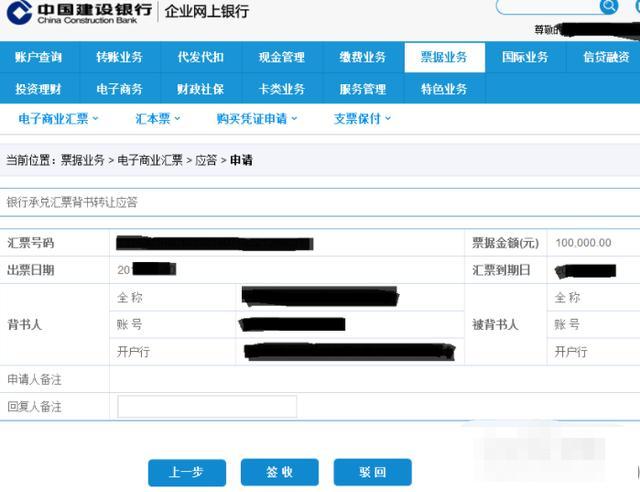Image resolution: width=640 pixels, height=492 pixels.
Task: Open the 购买凭证申请 dropdown
Action: pyautogui.click(x=257, y=118)
